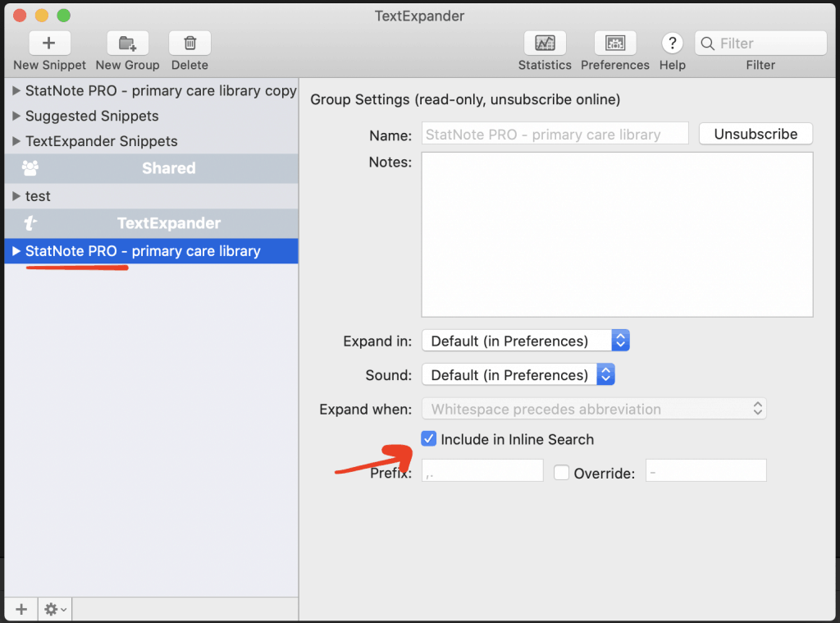Click the TextExpander logo icon in sidebar
This screenshot has height=623, width=840.
30,223
